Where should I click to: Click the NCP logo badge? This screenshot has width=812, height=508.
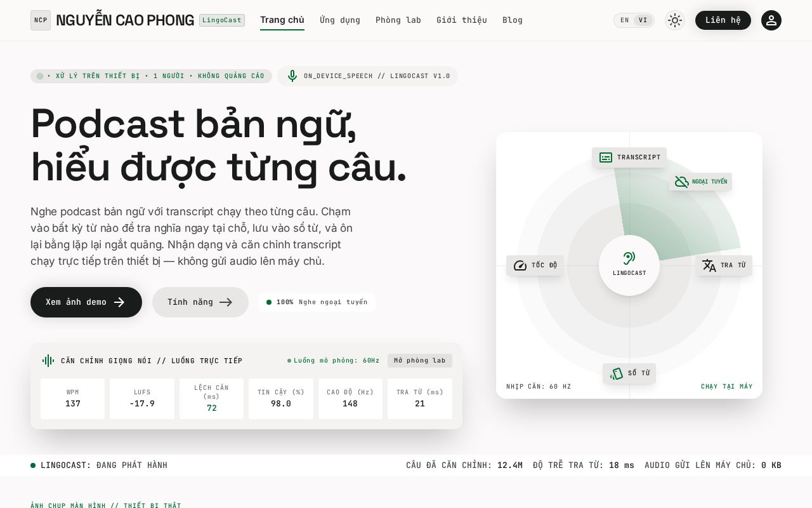[41, 20]
